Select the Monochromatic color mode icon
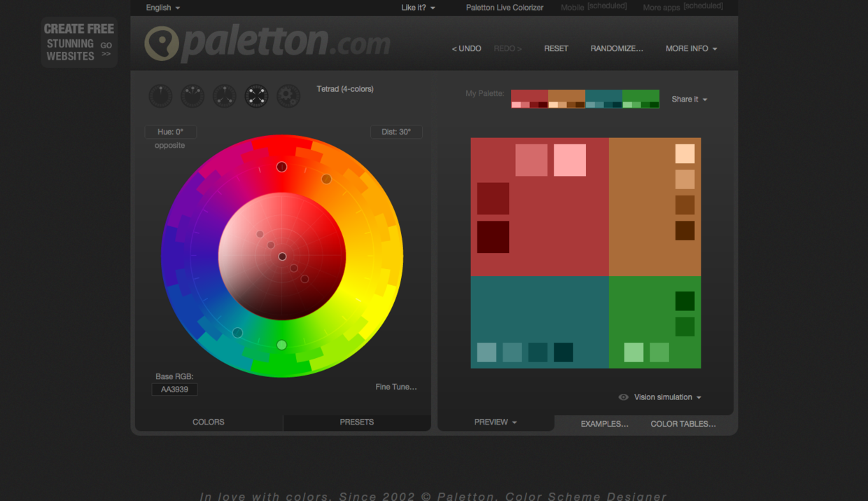Screen dimensions: 868x501 tap(161, 96)
